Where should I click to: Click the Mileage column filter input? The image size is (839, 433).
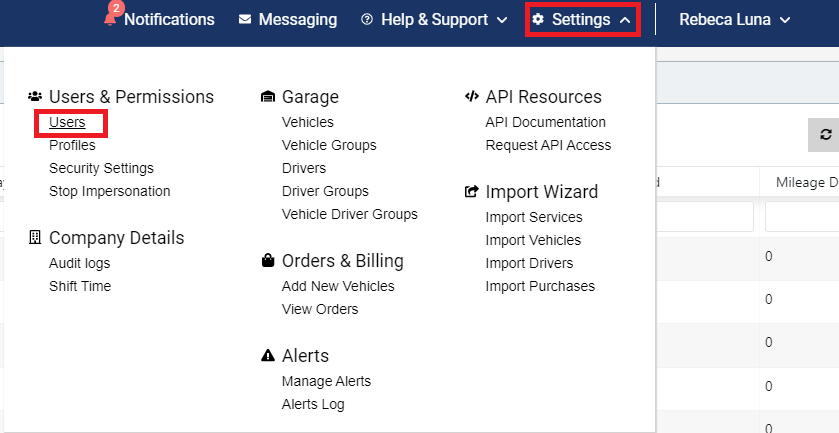pyautogui.click(x=802, y=217)
